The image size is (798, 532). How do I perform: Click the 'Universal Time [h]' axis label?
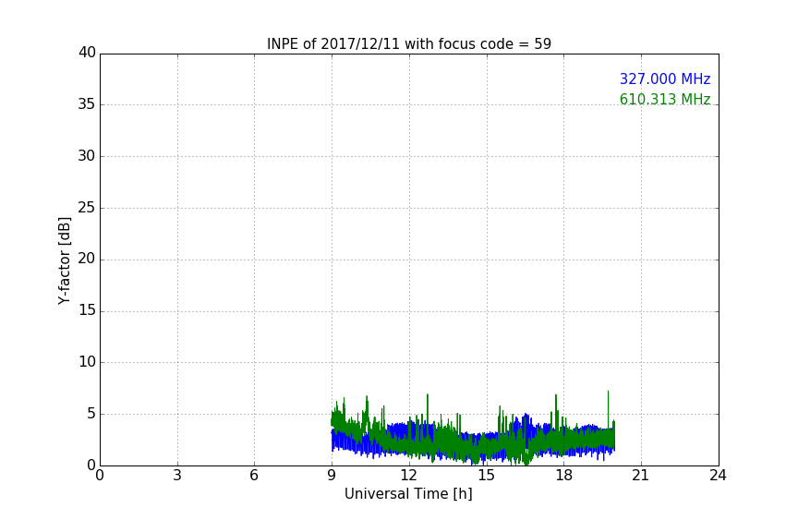click(408, 494)
